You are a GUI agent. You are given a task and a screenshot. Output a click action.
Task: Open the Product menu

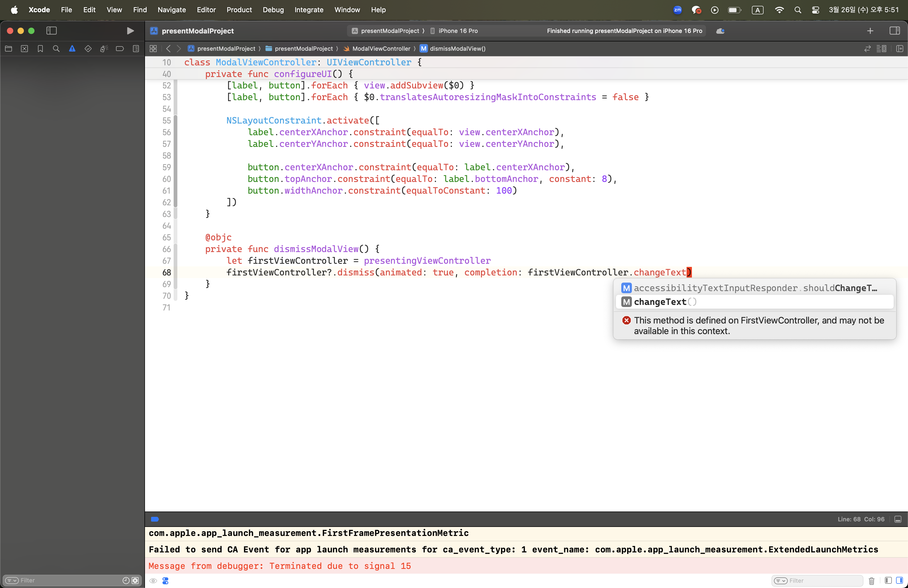pyautogui.click(x=239, y=10)
